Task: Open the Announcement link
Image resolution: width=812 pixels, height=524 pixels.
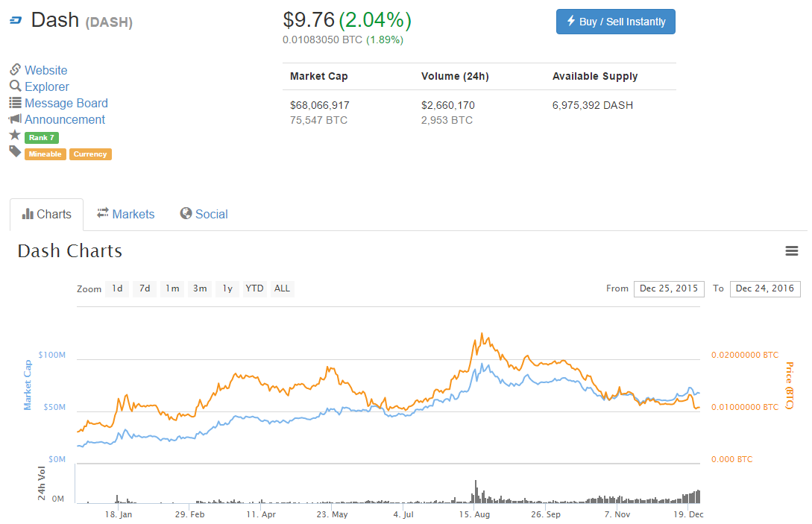Action: coord(65,119)
